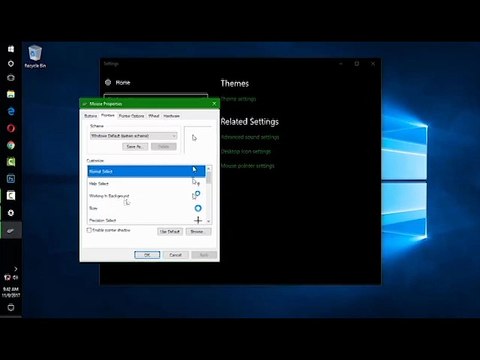Open the taskbar clock and date
The width and height of the screenshot is (480, 360).
(x=11, y=292)
